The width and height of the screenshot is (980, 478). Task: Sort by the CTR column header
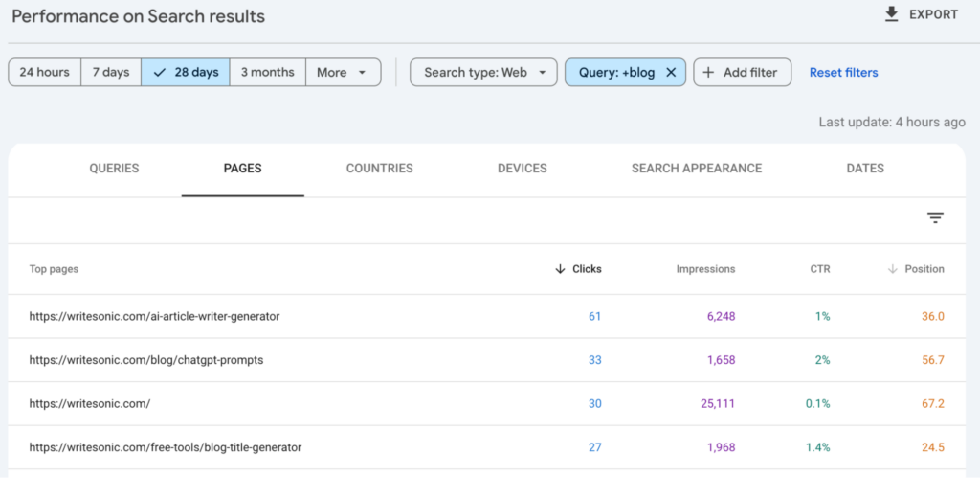tap(819, 269)
